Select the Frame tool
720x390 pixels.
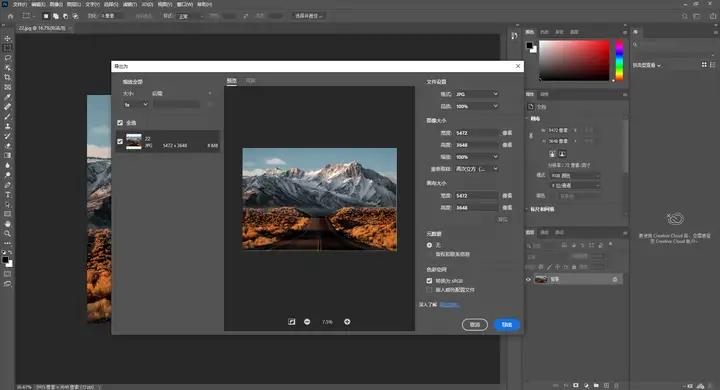tap(7, 87)
